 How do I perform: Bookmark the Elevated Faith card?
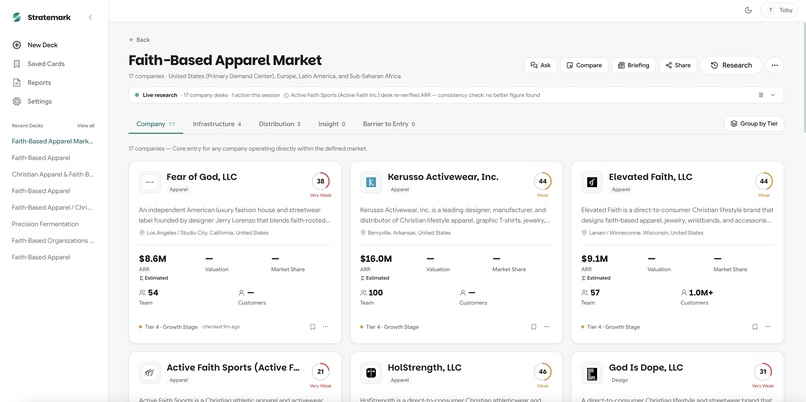pos(755,327)
